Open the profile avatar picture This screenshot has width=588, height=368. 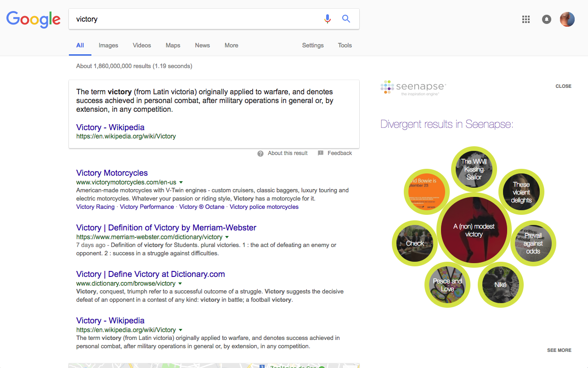567,19
